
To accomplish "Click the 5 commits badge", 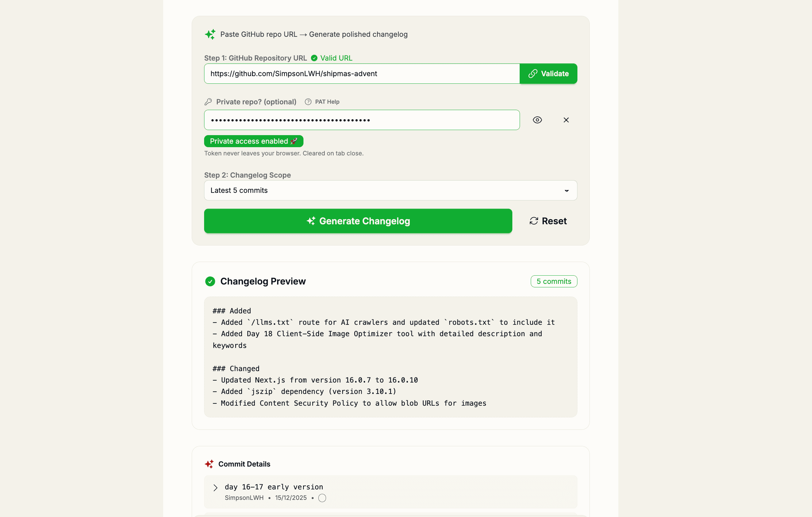I will (554, 281).
